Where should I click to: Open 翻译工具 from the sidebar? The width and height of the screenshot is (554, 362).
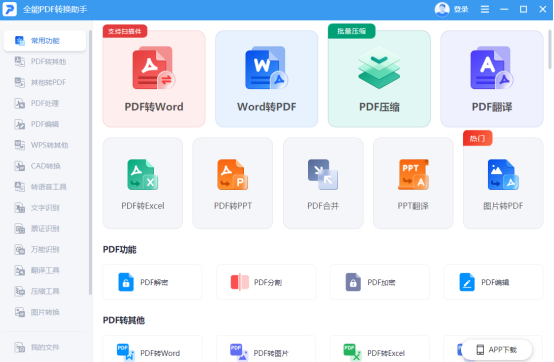(45, 270)
